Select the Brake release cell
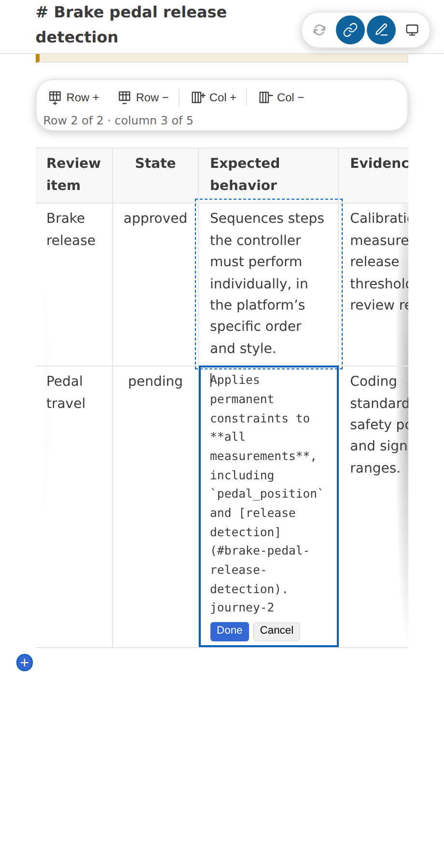The width and height of the screenshot is (444, 868). (x=74, y=285)
